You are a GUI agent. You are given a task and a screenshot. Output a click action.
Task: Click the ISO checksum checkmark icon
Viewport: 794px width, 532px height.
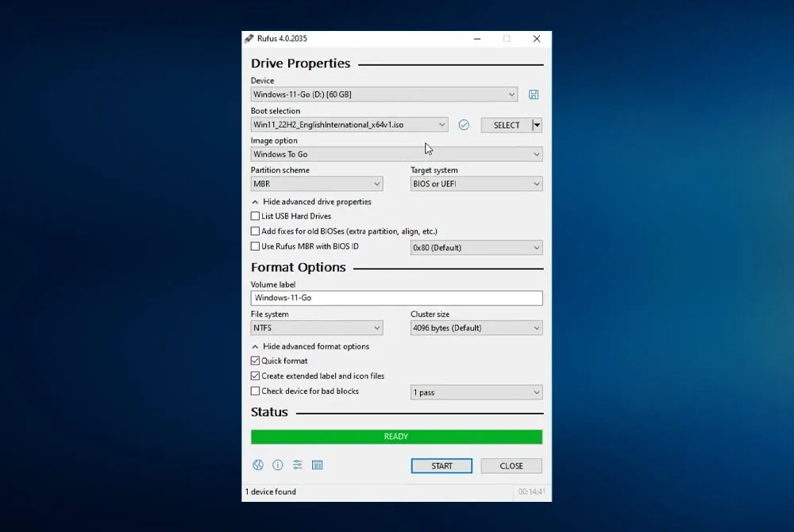pyautogui.click(x=464, y=125)
